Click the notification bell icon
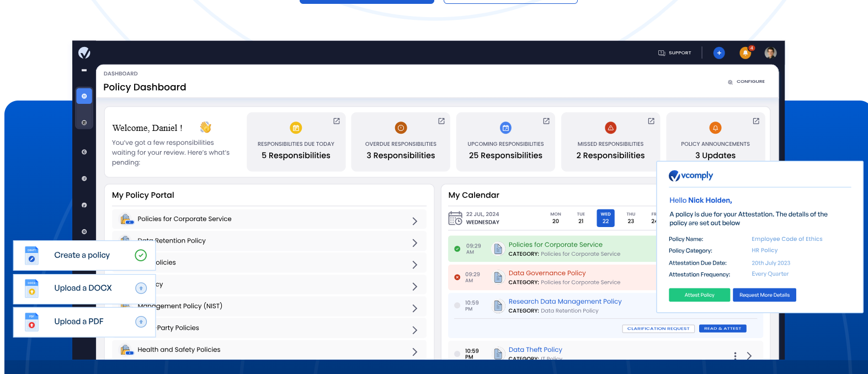The image size is (868, 374). click(x=745, y=53)
